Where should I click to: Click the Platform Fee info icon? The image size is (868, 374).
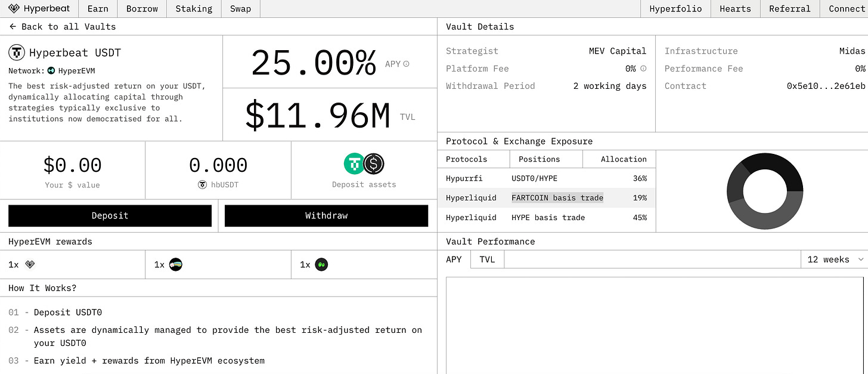pos(643,69)
